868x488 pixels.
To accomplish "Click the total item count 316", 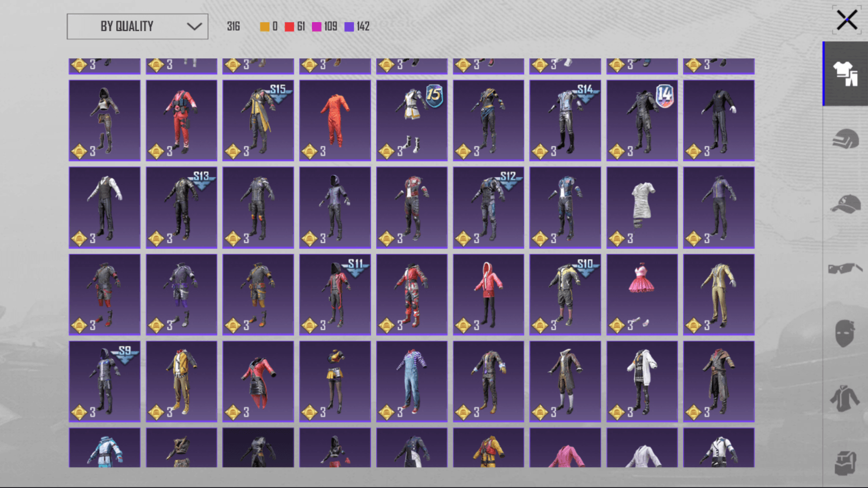I will tap(233, 26).
